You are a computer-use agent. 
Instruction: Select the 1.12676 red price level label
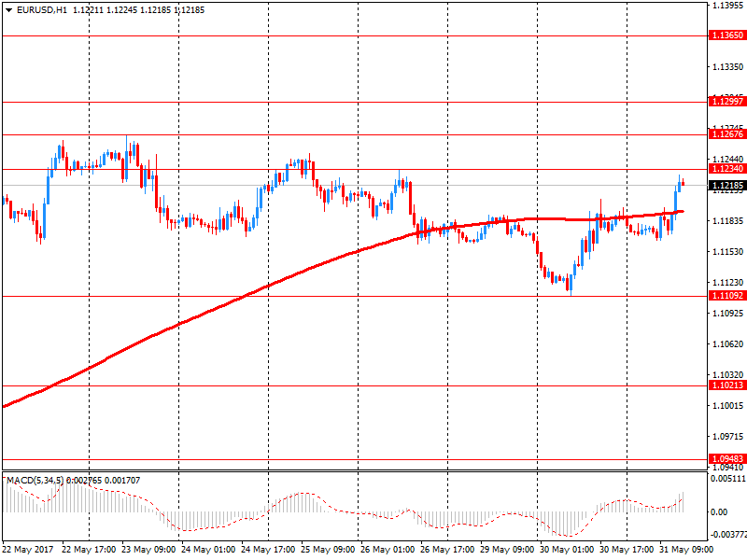click(727, 134)
